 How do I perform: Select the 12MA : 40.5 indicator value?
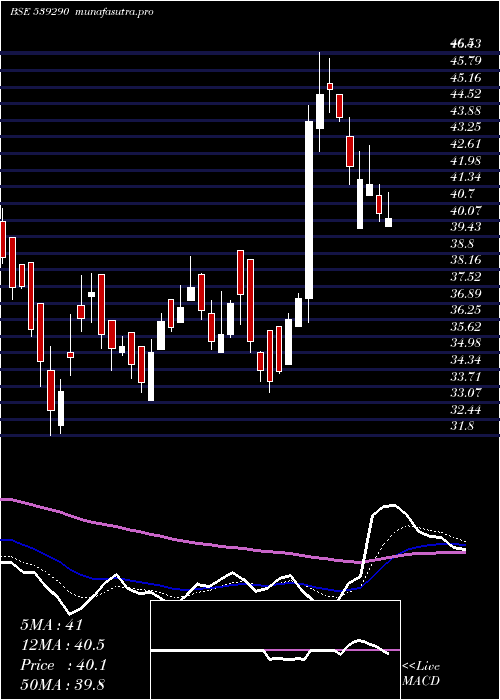coord(62,645)
